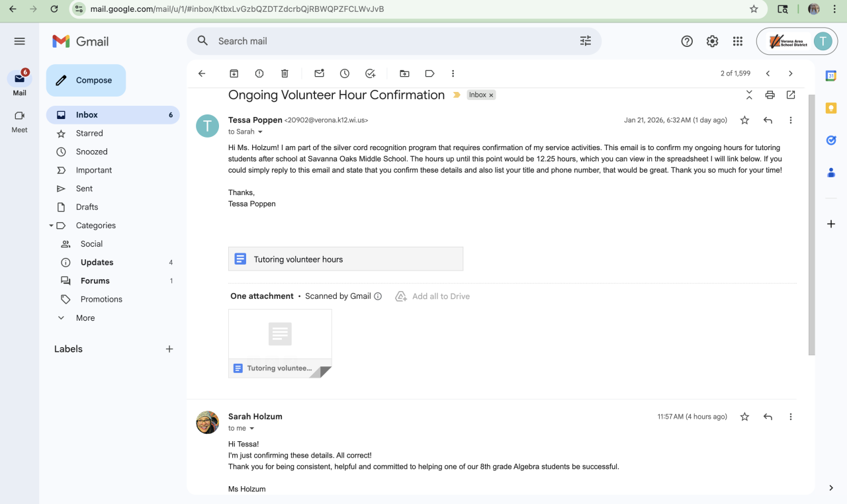Expand the More labels list

point(85,318)
